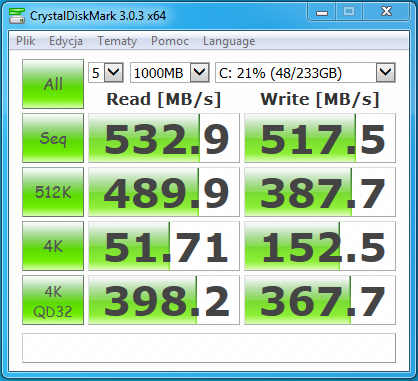Screen dimensions: 418x381
Task: Start the Seq sequential test
Action: (53, 138)
